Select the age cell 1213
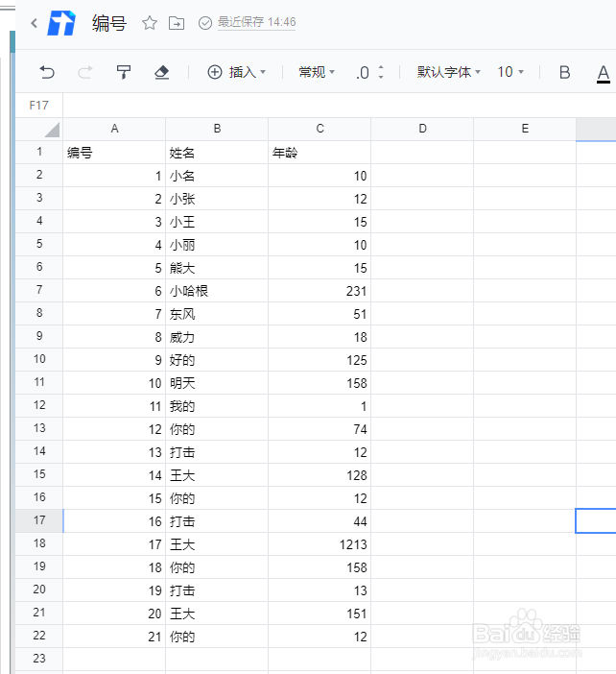Screen dimensions: 616x674 [320, 544]
